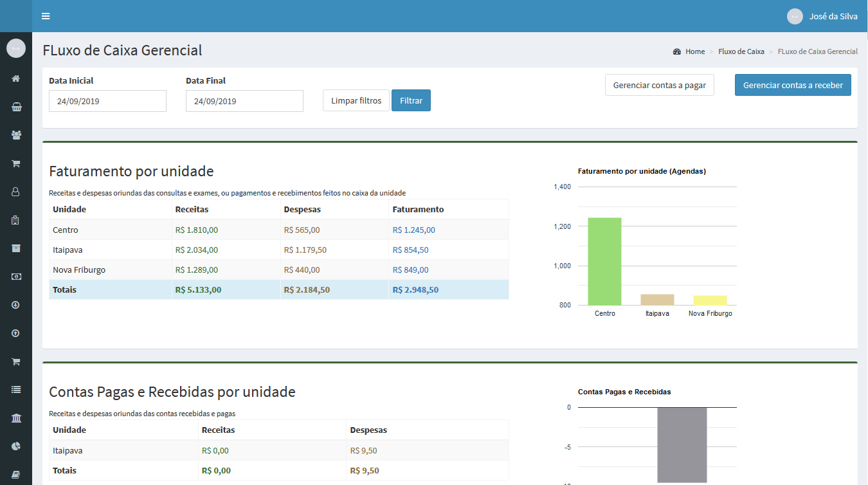Click the round avatar in the sidebar
Screen dimensions: 868x485
coord(16,48)
